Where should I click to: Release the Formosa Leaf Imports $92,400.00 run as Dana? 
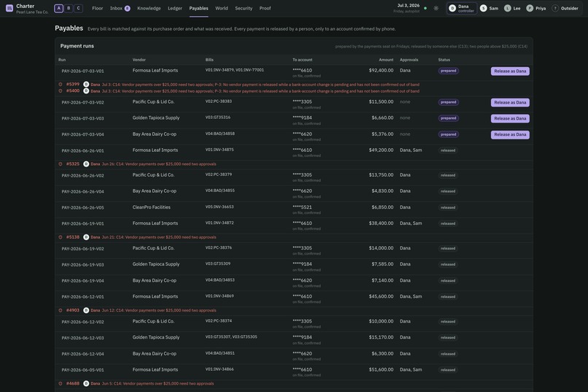(x=510, y=72)
